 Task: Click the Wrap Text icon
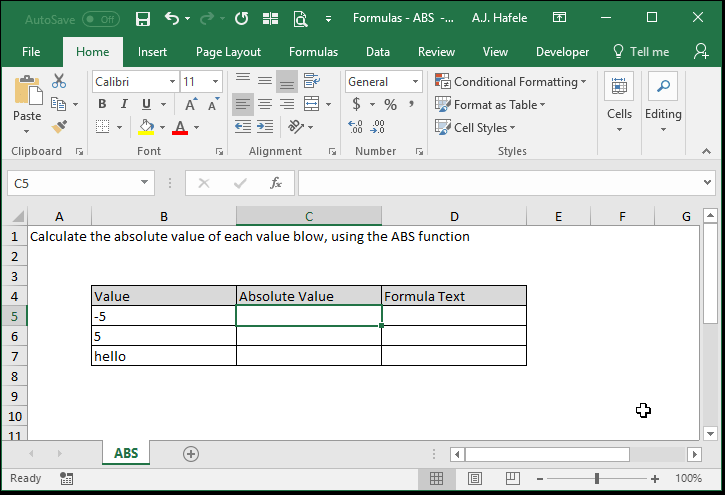[x=312, y=81]
